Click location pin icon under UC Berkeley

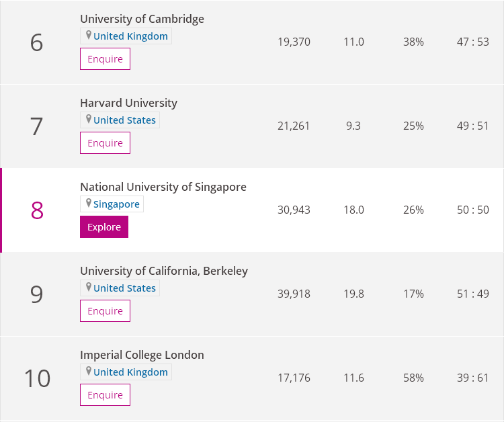[88, 288]
